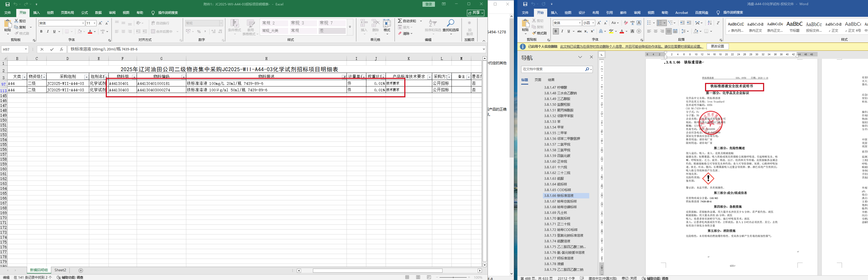Click justify alignment in Word paragraph group

[668, 31]
